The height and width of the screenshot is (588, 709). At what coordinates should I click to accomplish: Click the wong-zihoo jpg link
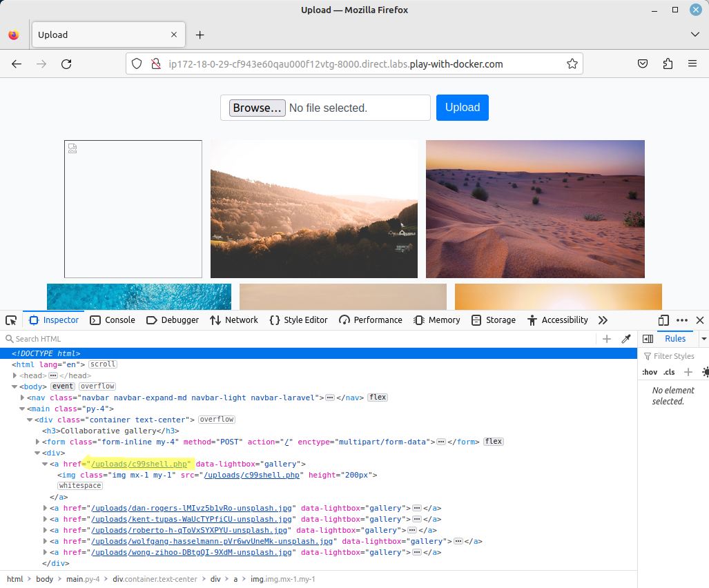tap(192, 552)
